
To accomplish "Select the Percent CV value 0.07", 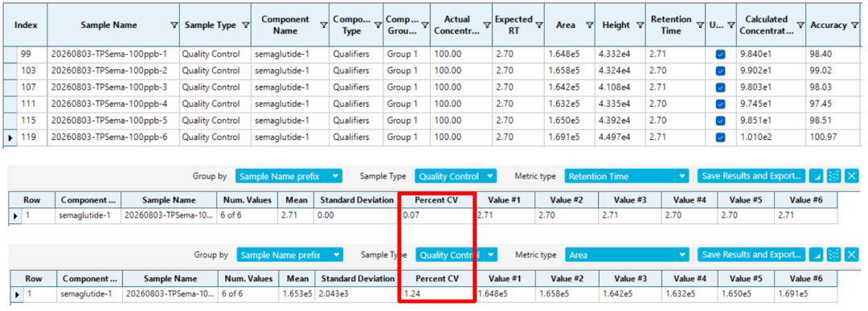I will pyautogui.click(x=436, y=216).
